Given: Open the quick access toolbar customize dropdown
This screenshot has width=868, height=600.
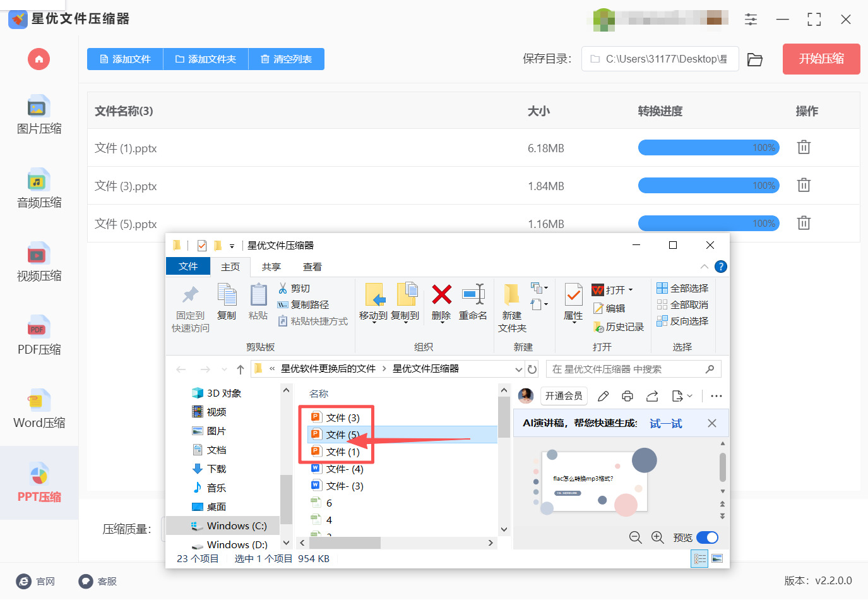Looking at the screenshot, I should 232,246.
